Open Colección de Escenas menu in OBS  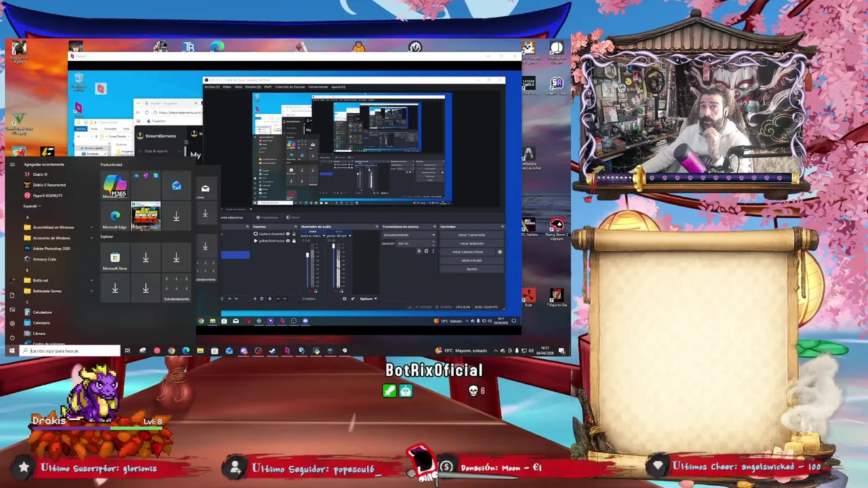pos(290,87)
